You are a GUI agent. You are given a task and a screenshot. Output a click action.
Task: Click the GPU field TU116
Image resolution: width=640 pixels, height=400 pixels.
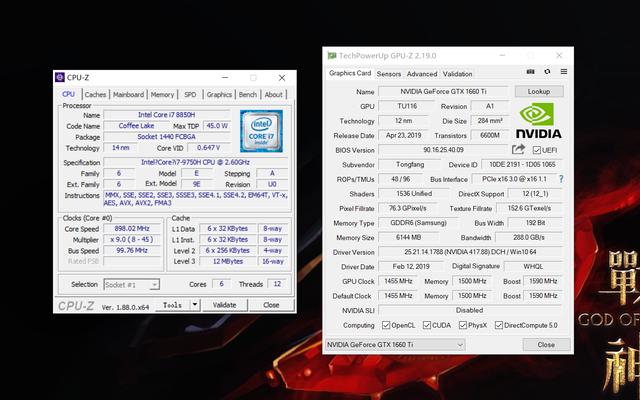click(407, 106)
